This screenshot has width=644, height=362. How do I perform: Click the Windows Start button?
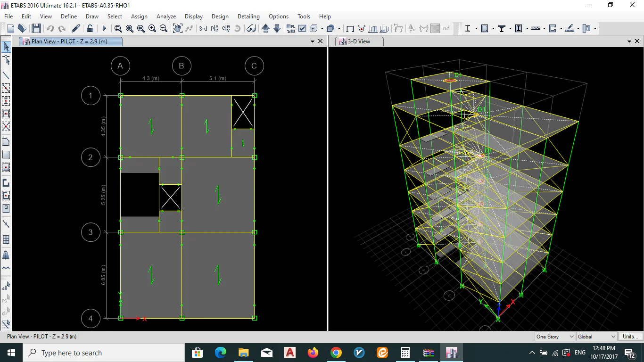pyautogui.click(x=11, y=353)
